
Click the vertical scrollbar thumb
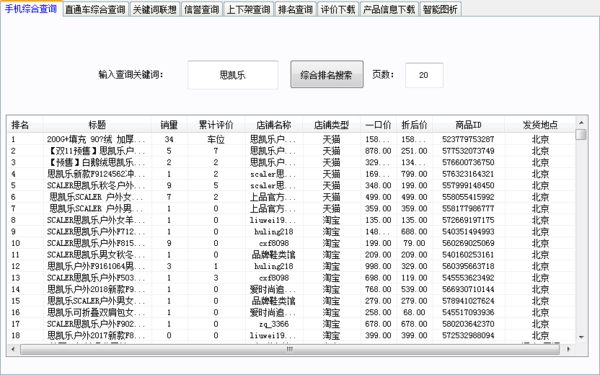tap(581, 134)
